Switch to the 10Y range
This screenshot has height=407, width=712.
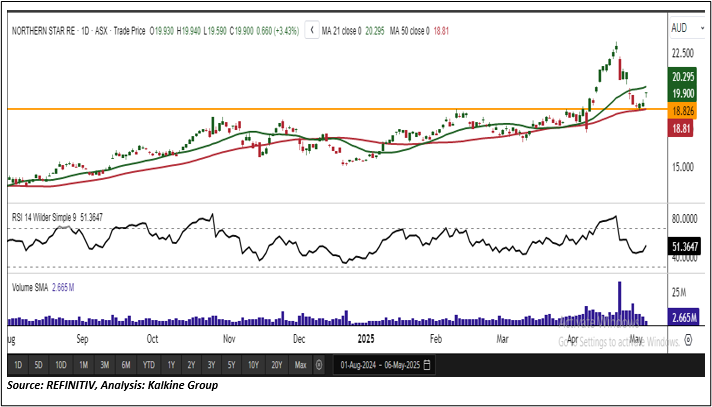pos(253,365)
